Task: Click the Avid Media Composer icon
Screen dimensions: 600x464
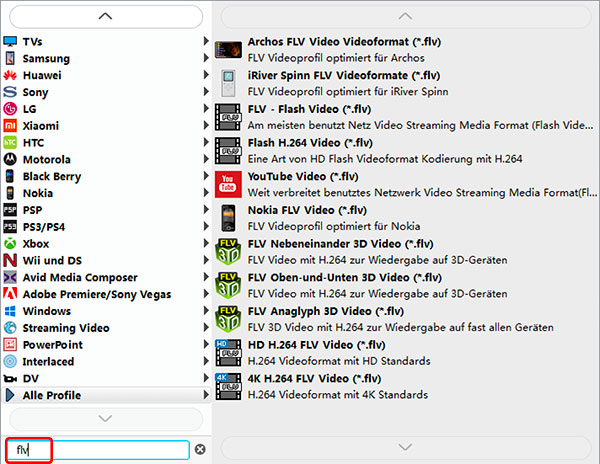Action: (10, 277)
